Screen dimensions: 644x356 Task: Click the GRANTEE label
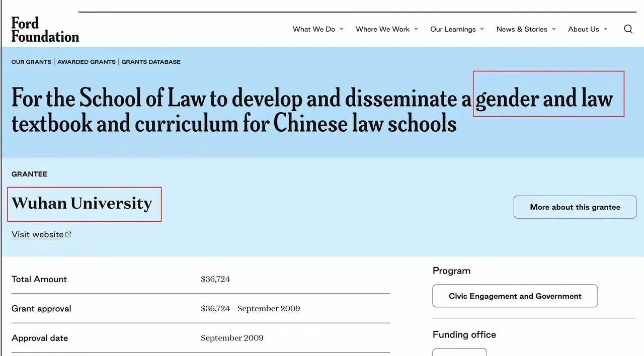[x=29, y=174]
